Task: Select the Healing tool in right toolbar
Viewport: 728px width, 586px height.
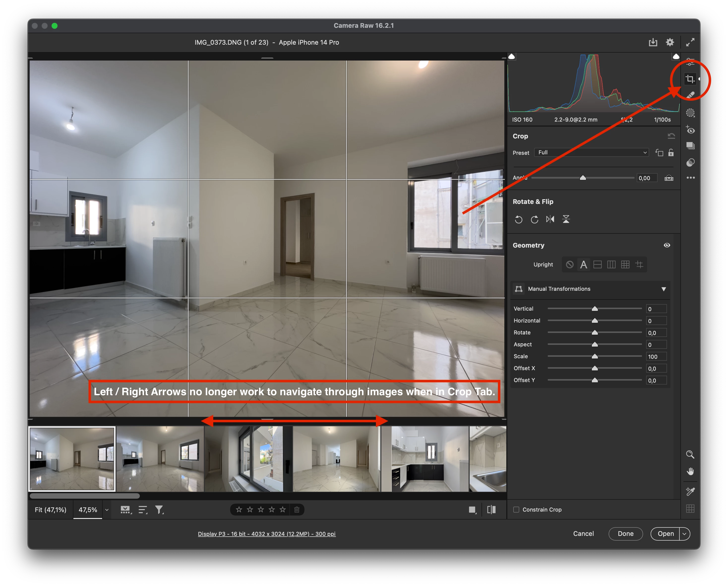Action: [691, 96]
